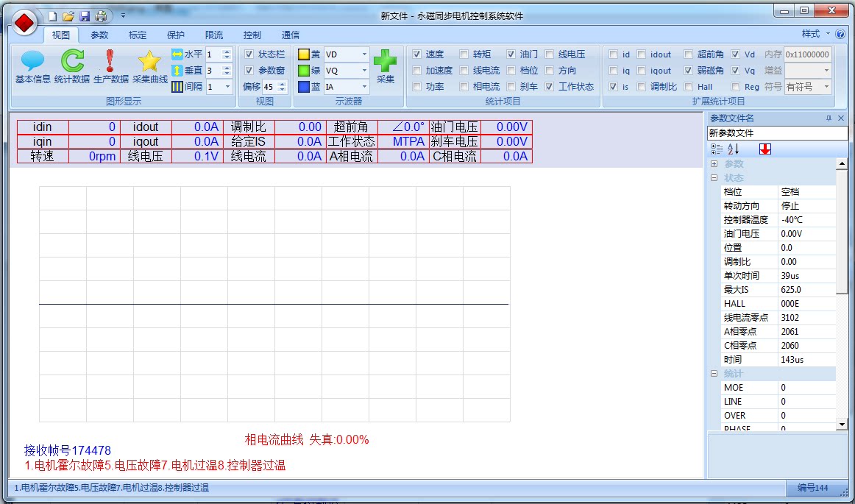Viewport: 855px width, 504px height.
Task: Enable the 刹车 checkbox
Action: 511,86
